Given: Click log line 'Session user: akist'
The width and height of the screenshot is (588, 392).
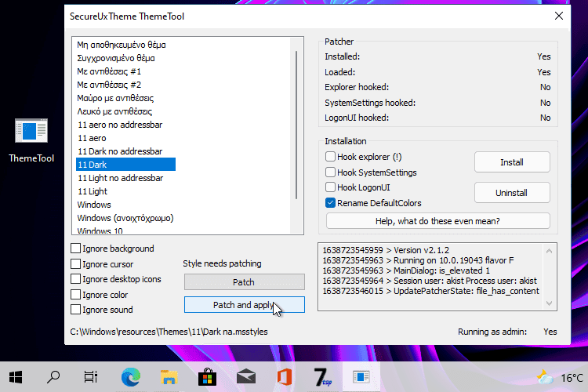Looking at the screenshot, I should click(x=430, y=281).
